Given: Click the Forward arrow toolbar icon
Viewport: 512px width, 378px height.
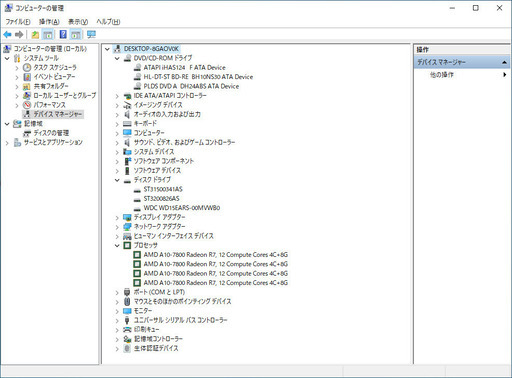Looking at the screenshot, I should pos(19,34).
